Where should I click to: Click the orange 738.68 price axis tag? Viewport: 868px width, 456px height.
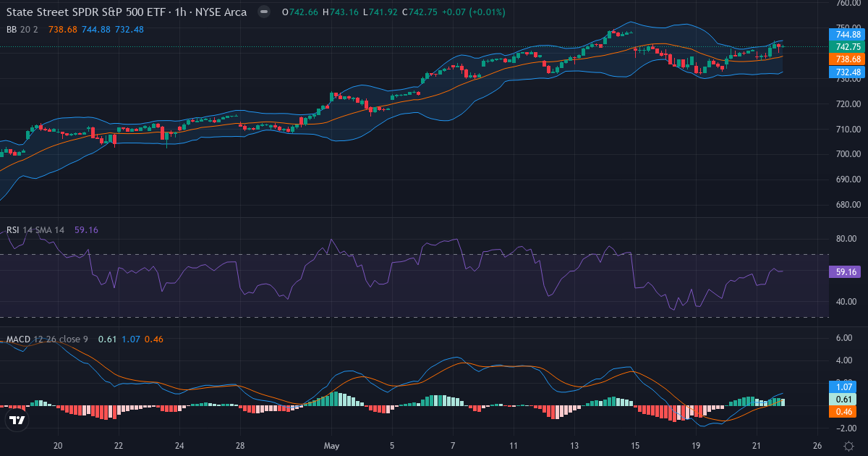click(x=847, y=59)
